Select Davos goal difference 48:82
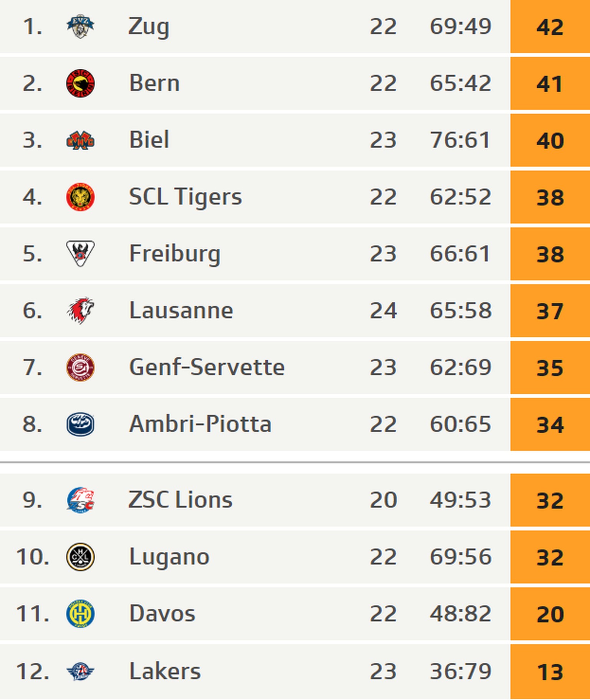 click(x=460, y=614)
